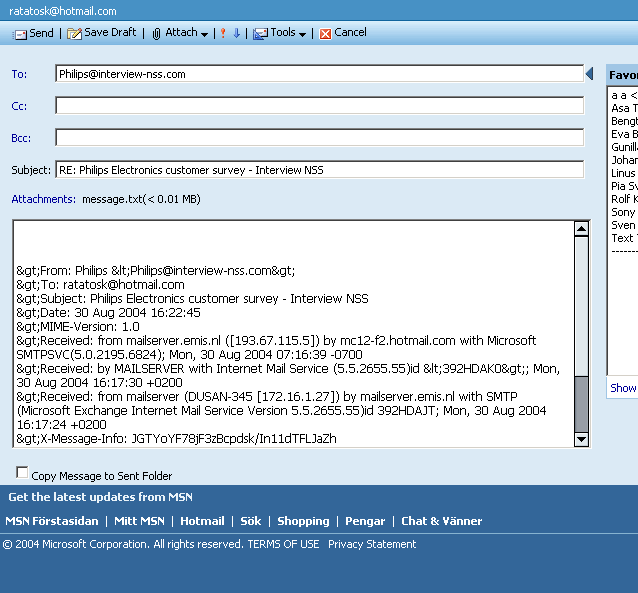The height and width of the screenshot is (593, 638).
Task: Click the Cancel text button
Action: click(350, 32)
